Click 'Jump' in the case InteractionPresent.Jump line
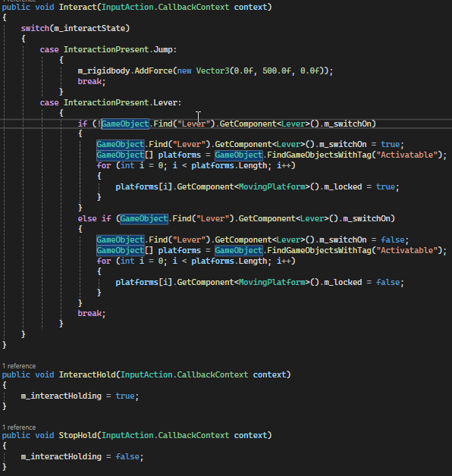 [163, 49]
